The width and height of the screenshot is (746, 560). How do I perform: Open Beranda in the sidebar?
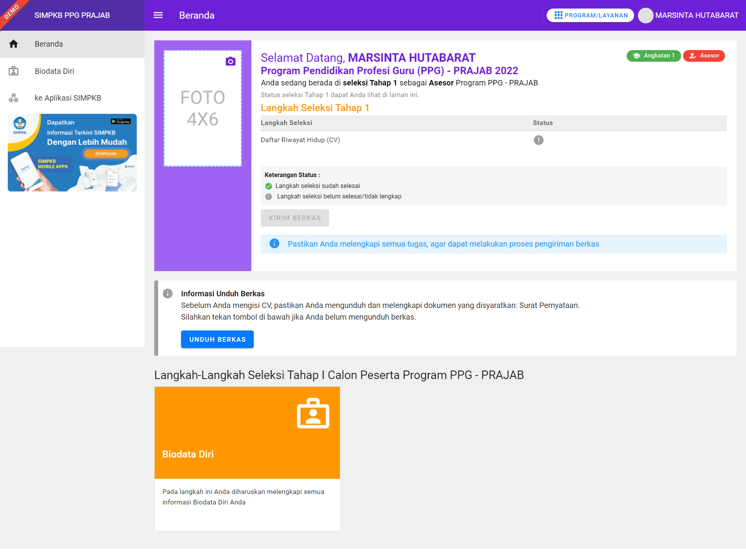coord(72,44)
